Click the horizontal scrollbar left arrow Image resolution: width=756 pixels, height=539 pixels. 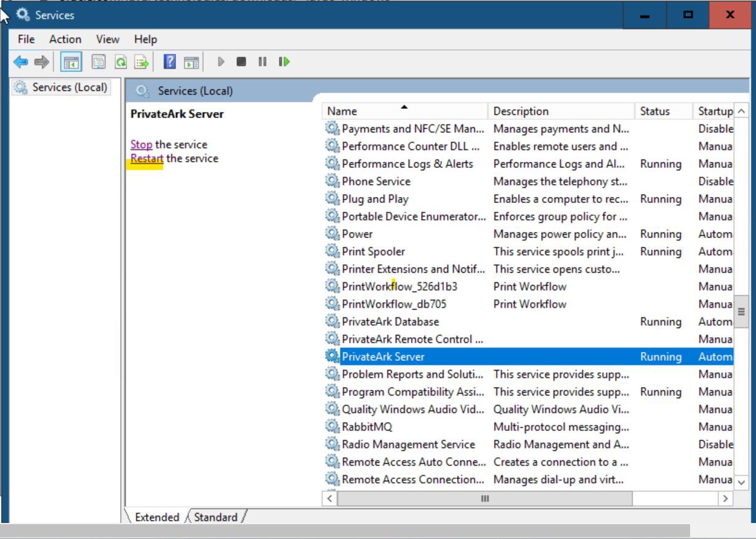coord(329,498)
